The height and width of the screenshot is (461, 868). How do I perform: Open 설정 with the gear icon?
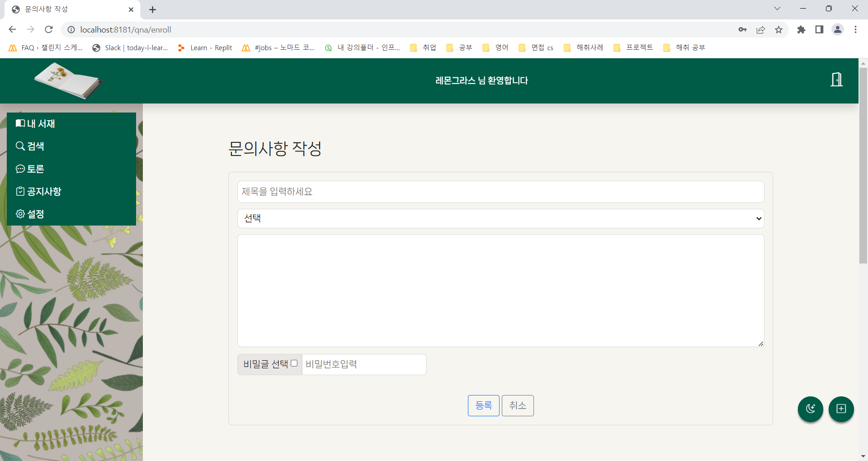(x=20, y=214)
